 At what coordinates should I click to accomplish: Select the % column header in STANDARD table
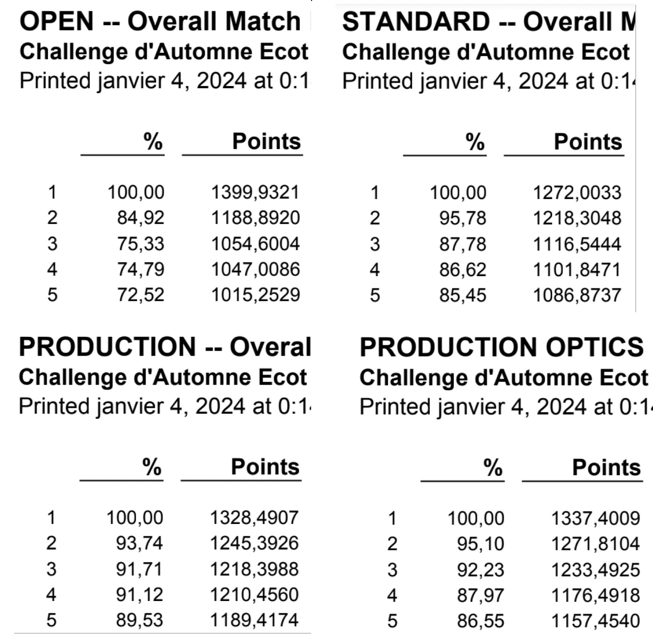pos(475,141)
